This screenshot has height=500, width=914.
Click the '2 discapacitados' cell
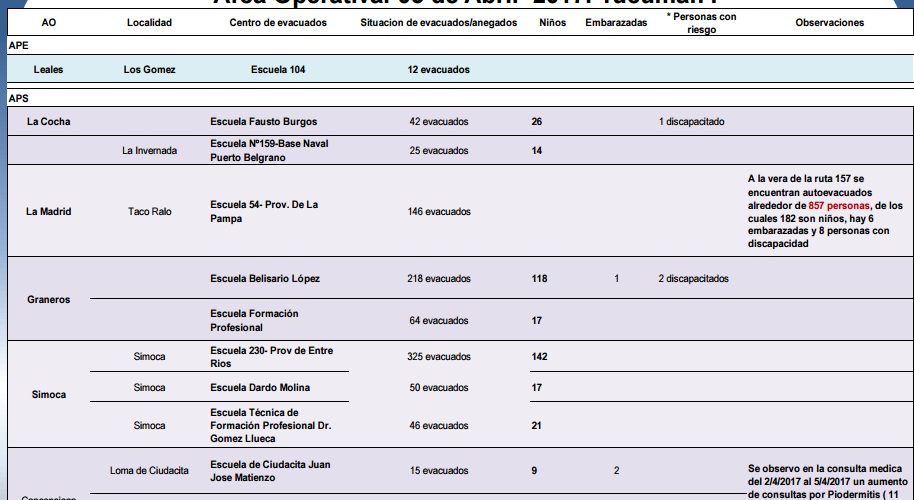pos(693,279)
